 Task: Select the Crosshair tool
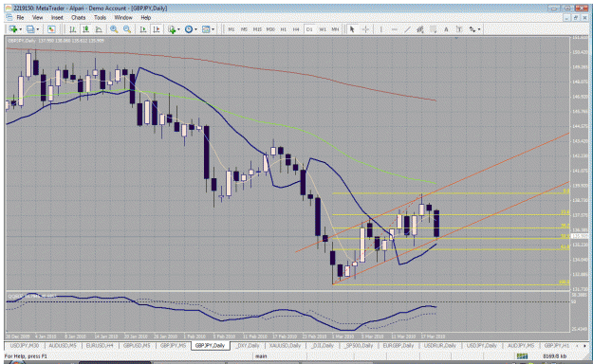click(x=365, y=29)
